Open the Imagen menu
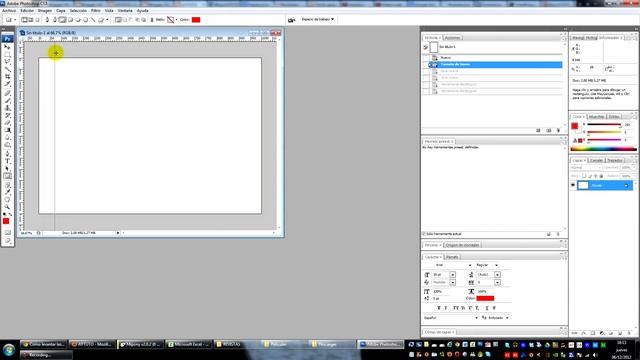Image resolution: width=640 pixels, height=360 pixels. (44, 11)
